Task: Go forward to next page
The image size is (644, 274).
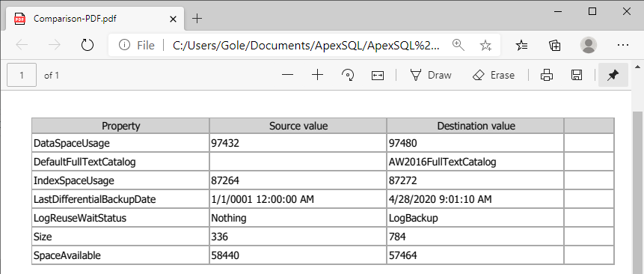Action: tap(54, 45)
